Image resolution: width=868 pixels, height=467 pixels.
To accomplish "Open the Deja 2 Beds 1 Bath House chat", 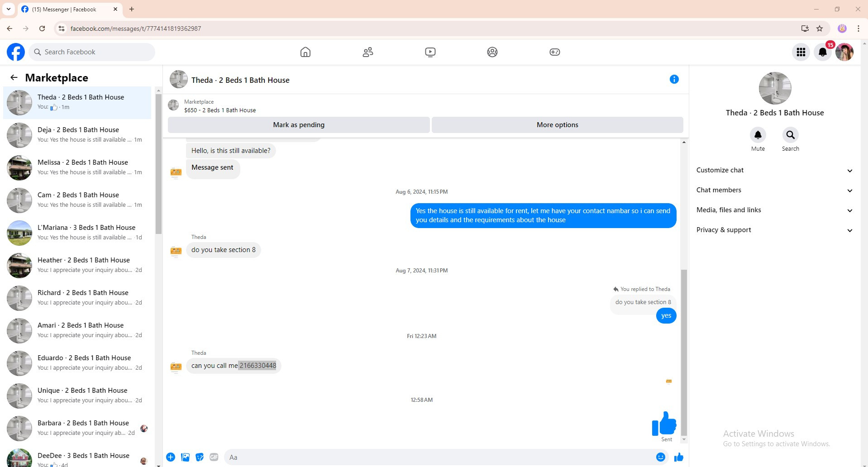I will (77, 135).
